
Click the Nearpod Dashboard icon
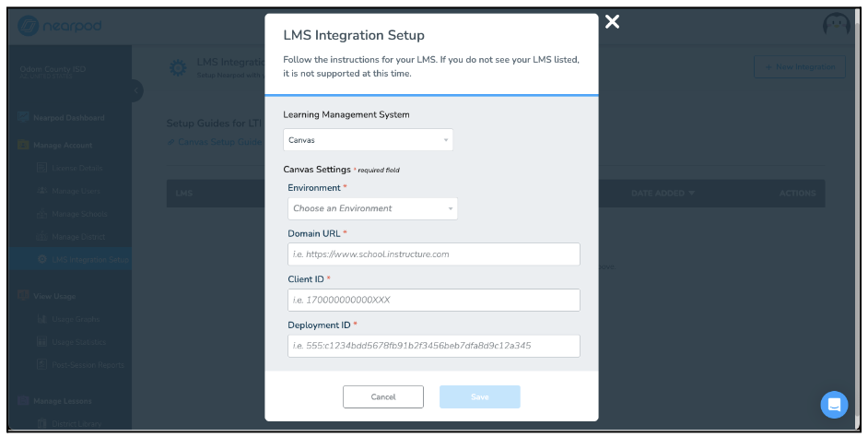(23, 117)
